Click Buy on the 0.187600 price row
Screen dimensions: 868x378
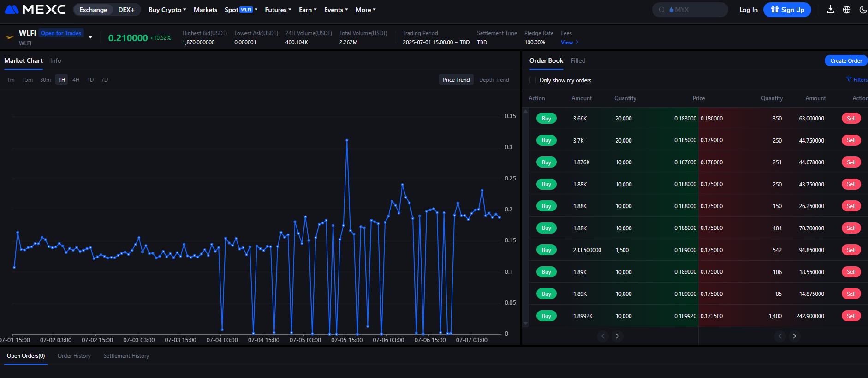click(x=547, y=162)
